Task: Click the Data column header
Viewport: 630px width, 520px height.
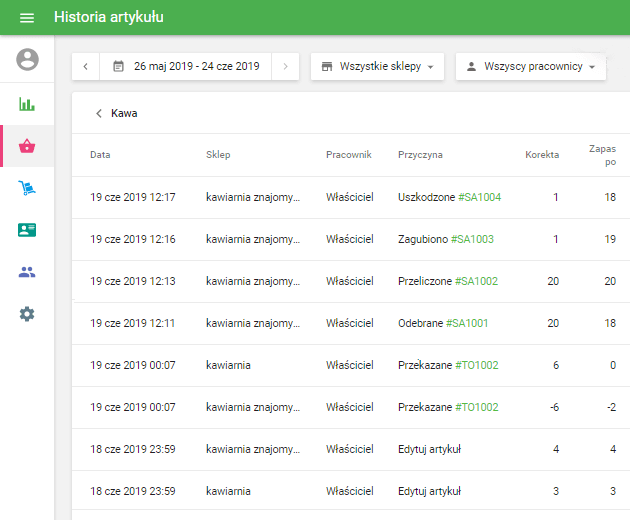Action: [100, 155]
